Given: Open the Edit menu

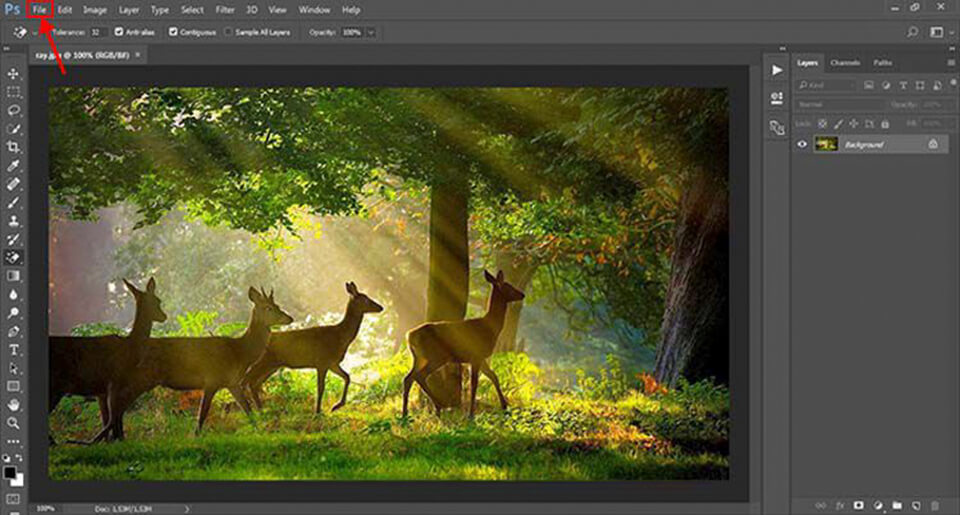Looking at the screenshot, I should pos(64,10).
